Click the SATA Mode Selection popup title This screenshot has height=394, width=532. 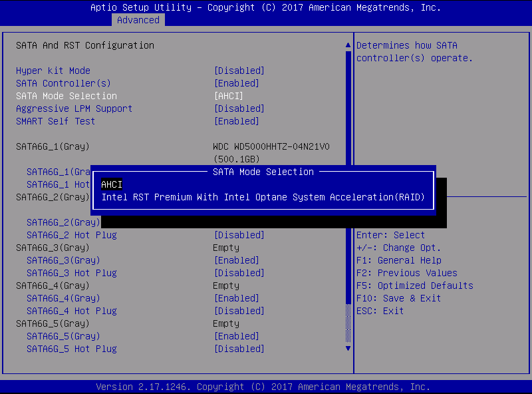(x=263, y=172)
